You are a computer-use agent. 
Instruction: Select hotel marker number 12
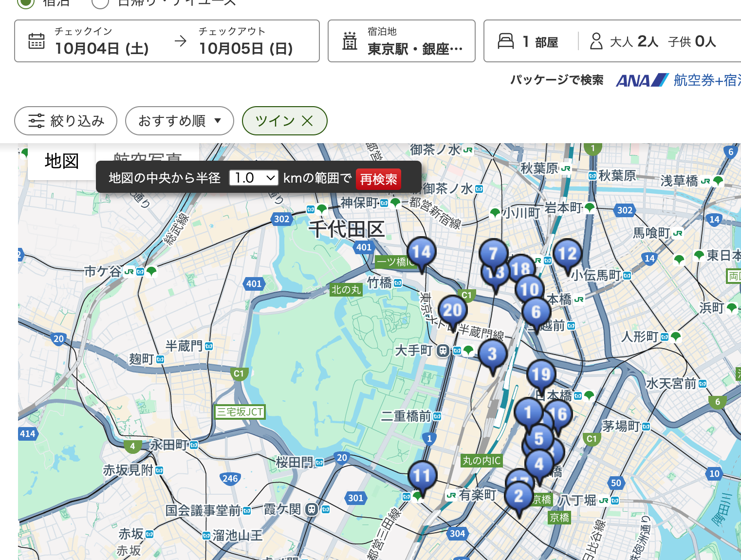point(567,254)
